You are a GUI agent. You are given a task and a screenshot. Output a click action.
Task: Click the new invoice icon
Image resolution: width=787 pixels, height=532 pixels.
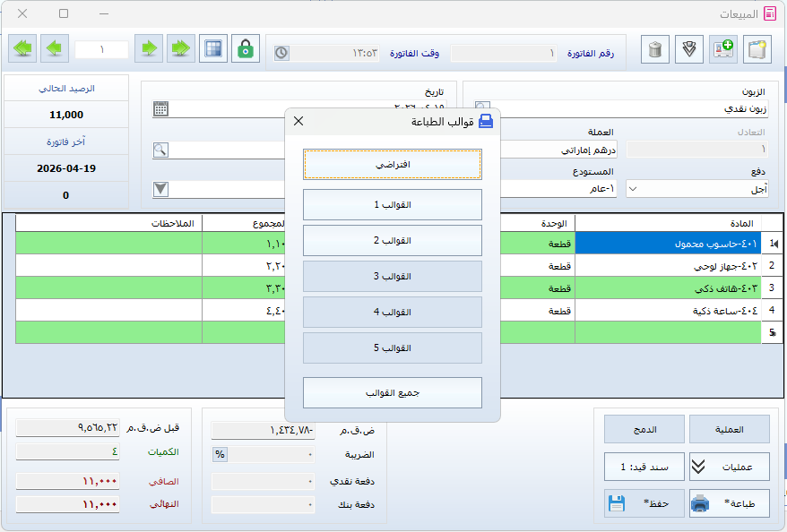click(757, 48)
